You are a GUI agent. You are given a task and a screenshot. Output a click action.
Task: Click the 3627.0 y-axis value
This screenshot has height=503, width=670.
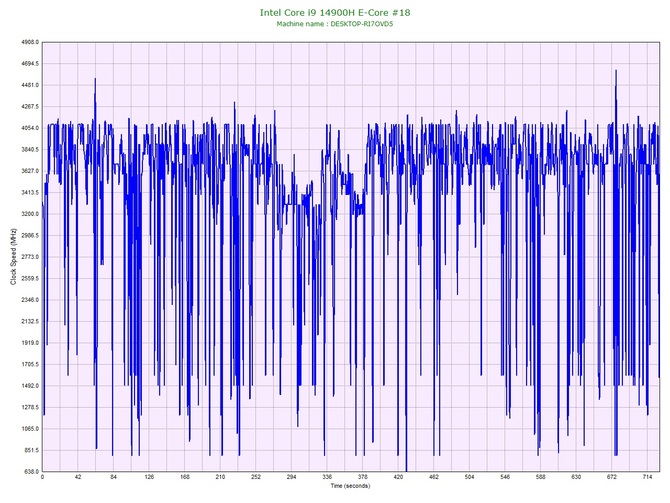[30, 171]
